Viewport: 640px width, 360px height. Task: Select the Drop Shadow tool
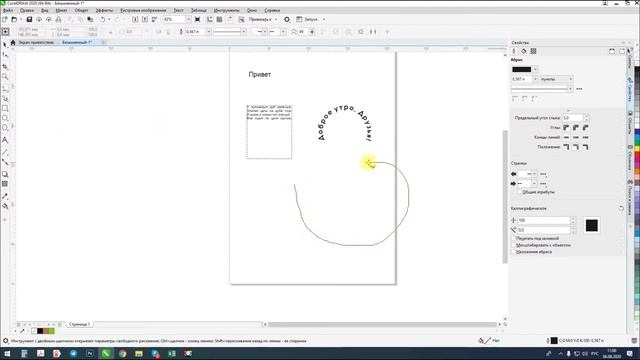[5, 174]
